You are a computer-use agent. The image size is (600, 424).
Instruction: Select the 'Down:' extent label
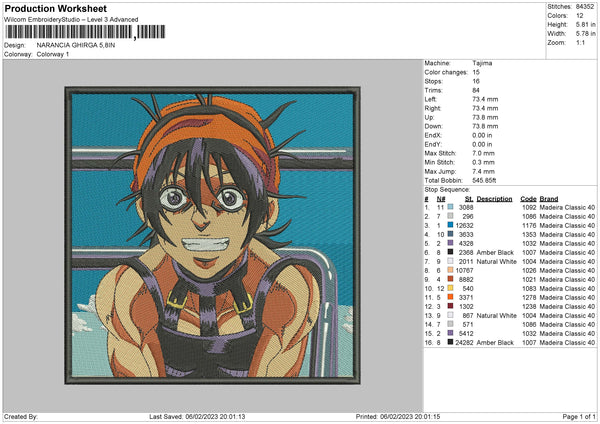[433, 126]
